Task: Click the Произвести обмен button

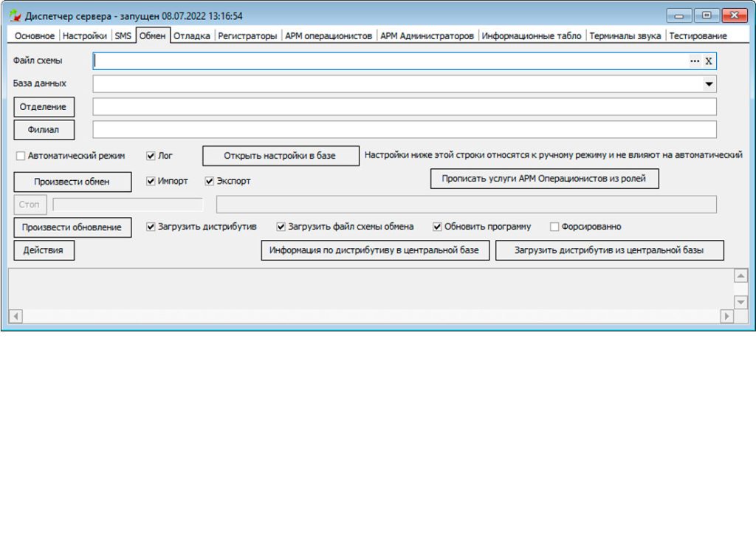Action: click(72, 182)
